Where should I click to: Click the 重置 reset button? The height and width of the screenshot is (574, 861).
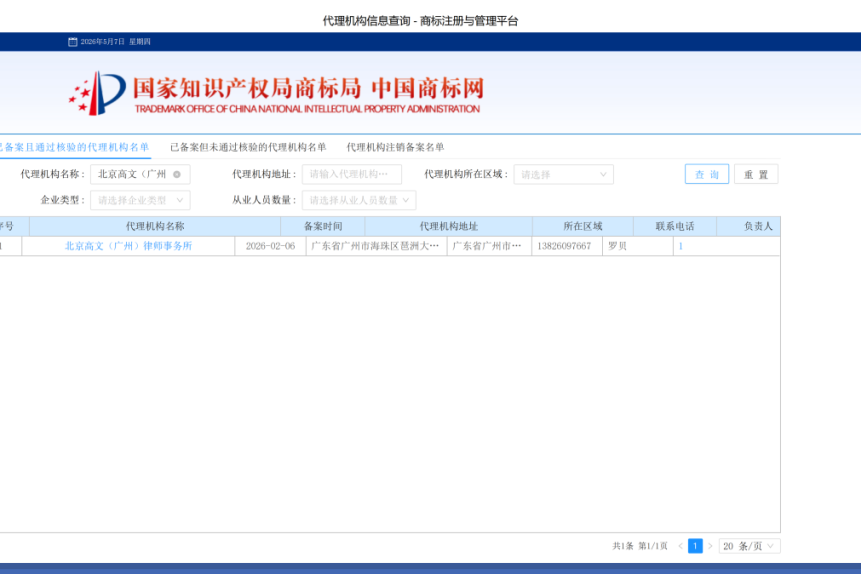coord(756,174)
